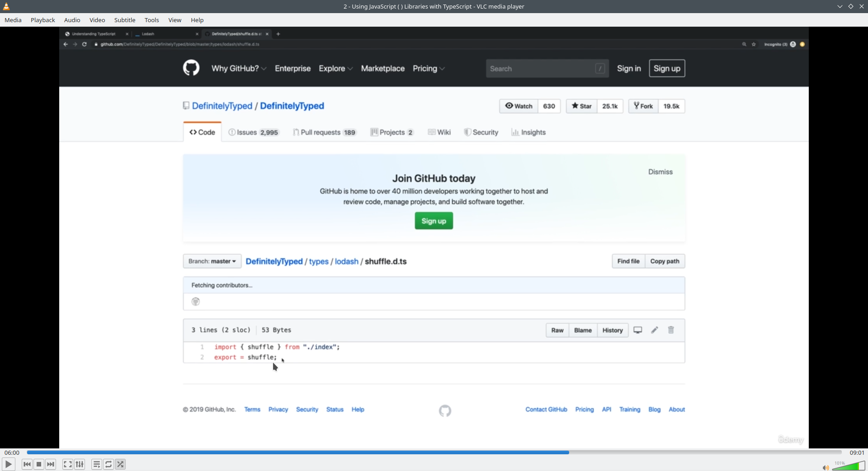The width and height of the screenshot is (868, 471).
Task: Click the outlined Sign up button in header
Action: coord(667,68)
